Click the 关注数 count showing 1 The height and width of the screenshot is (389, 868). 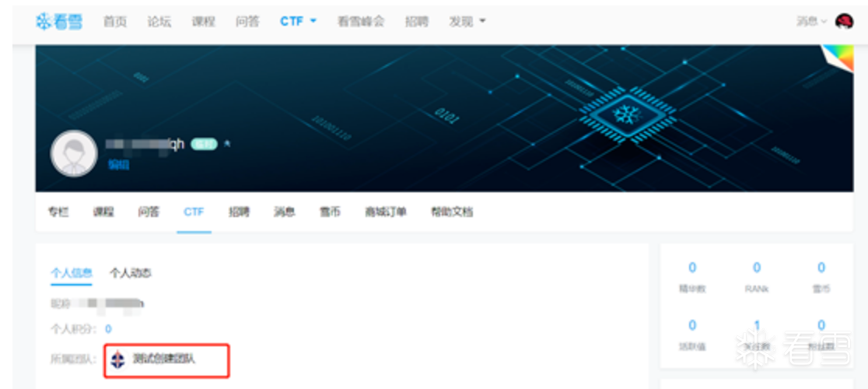click(757, 325)
